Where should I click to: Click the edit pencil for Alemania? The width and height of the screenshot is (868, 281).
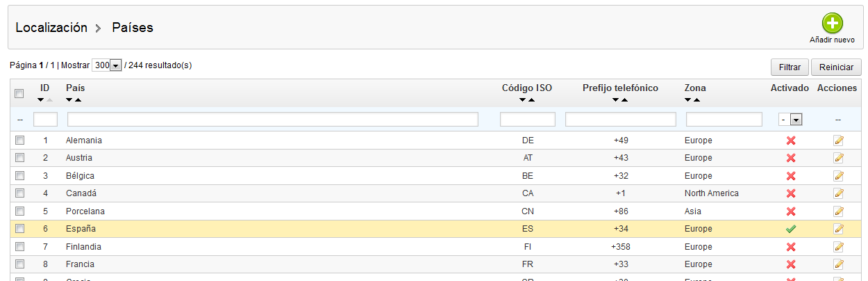(839, 140)
